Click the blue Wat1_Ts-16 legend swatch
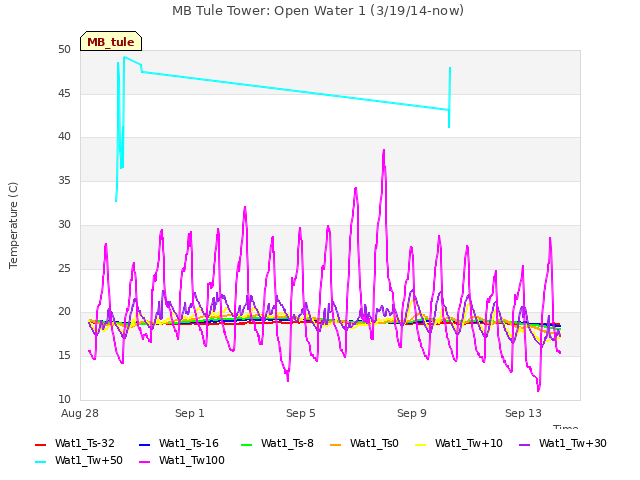This screenshot has width=640, height=480. [x=144, y=444]
